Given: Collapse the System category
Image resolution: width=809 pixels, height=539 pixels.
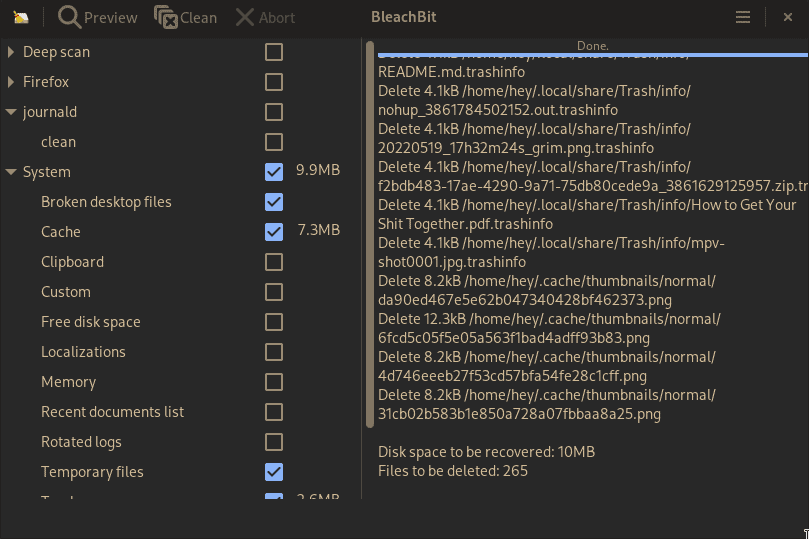Looking at the screenshot, I should point(11,172).
